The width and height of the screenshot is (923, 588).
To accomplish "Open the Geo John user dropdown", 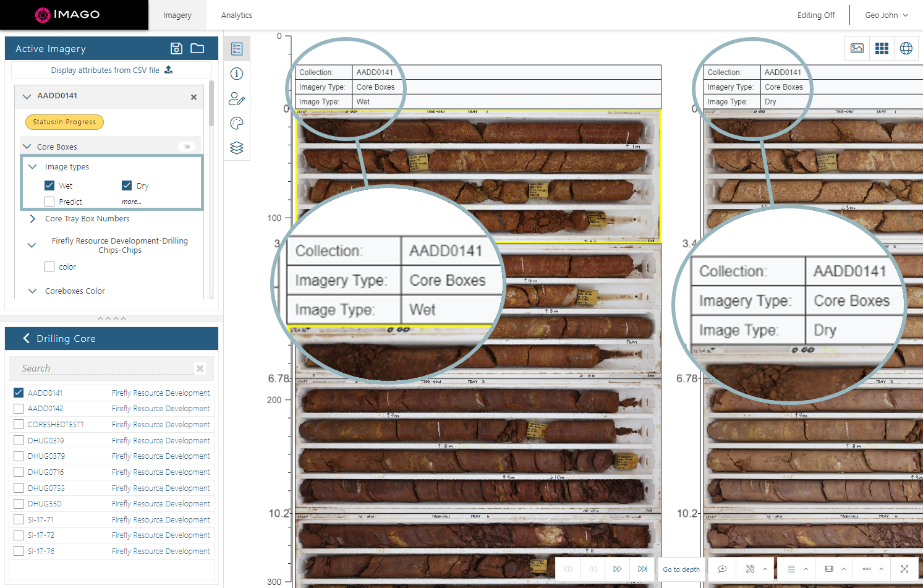I will pyautogui.click(x=887, y=15).
